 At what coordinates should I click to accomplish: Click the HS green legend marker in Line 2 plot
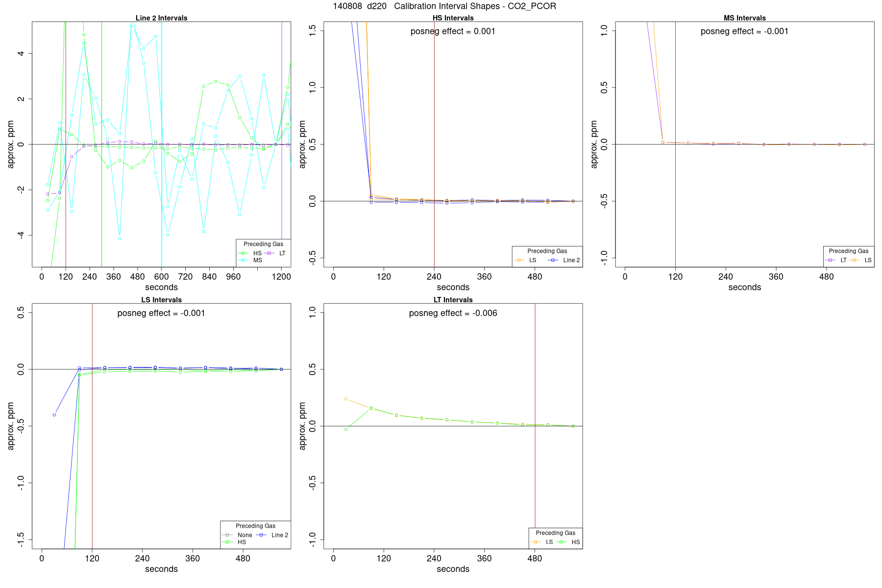tap(243, 253)
